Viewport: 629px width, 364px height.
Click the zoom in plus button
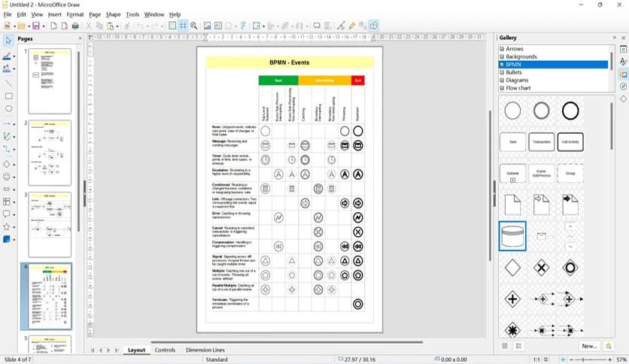click(x=609, y=359)
